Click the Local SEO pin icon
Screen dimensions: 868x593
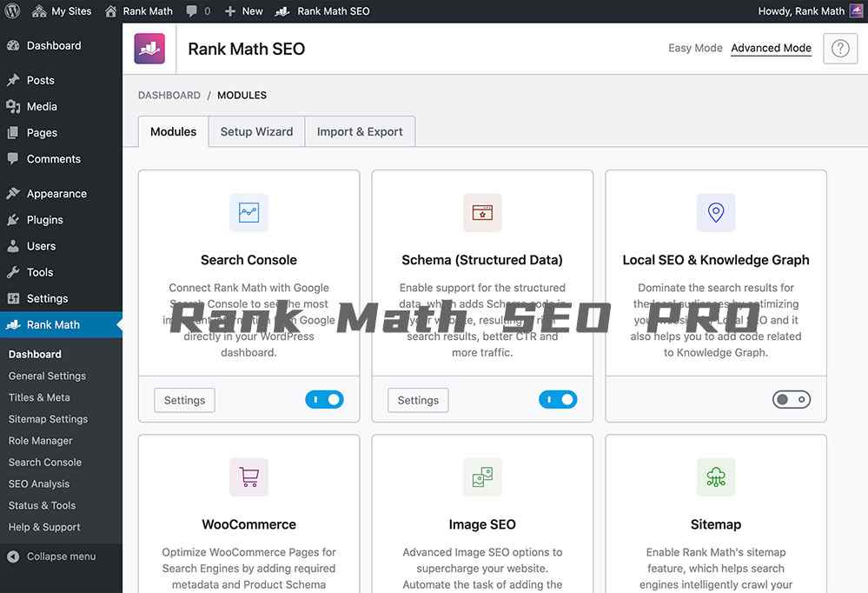(x=716, y=212)
